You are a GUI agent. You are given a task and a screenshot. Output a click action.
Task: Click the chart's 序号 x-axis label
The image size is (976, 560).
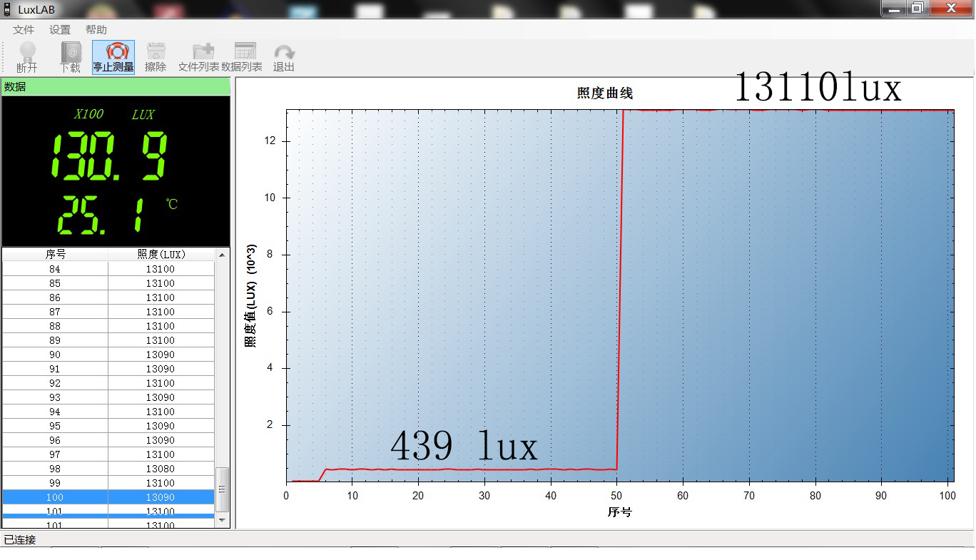(619, 512)
